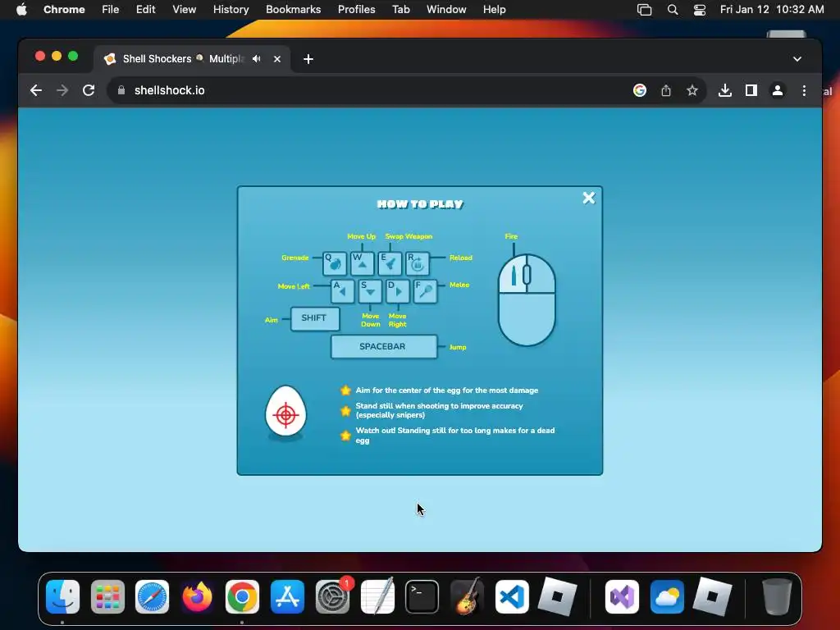Open the Edit menu
This screenshot has height=630, width=840.
click(x=145, y=10)
